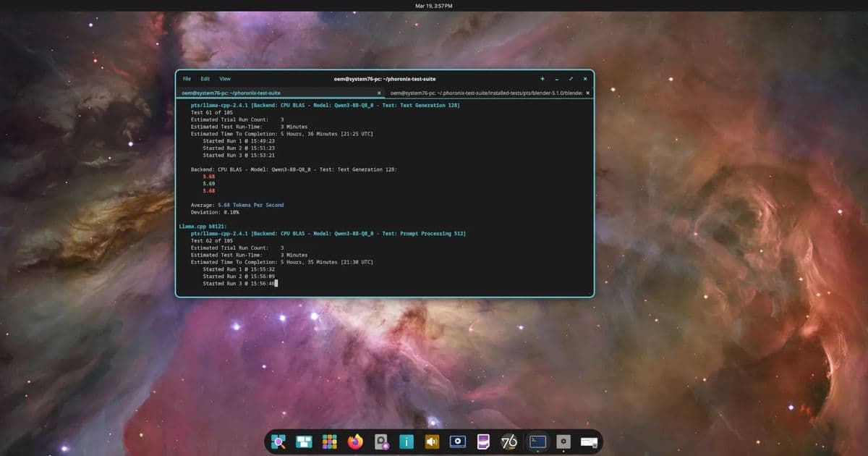
Task: Open the teal info app in the dock
Action: point(406,441)
